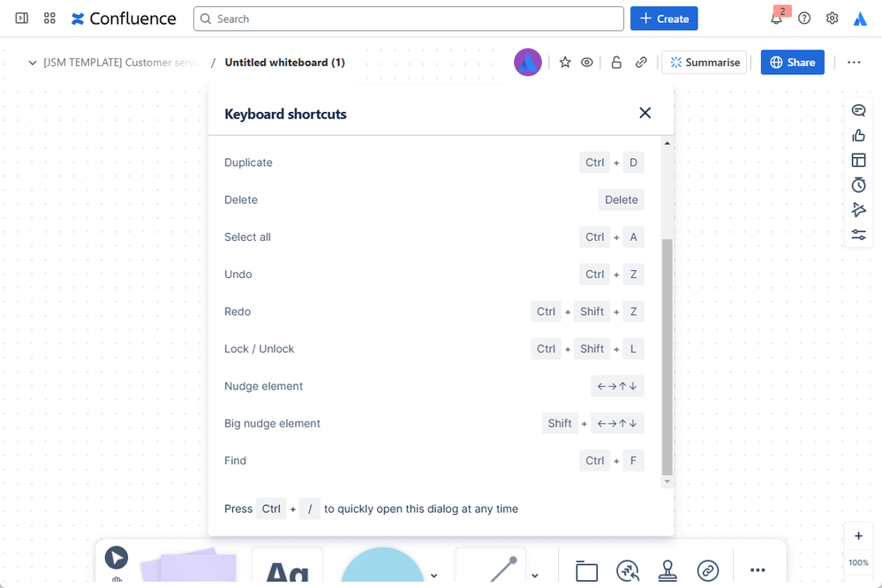
Task: Click the L key badge for Lock
Action: 633,349
